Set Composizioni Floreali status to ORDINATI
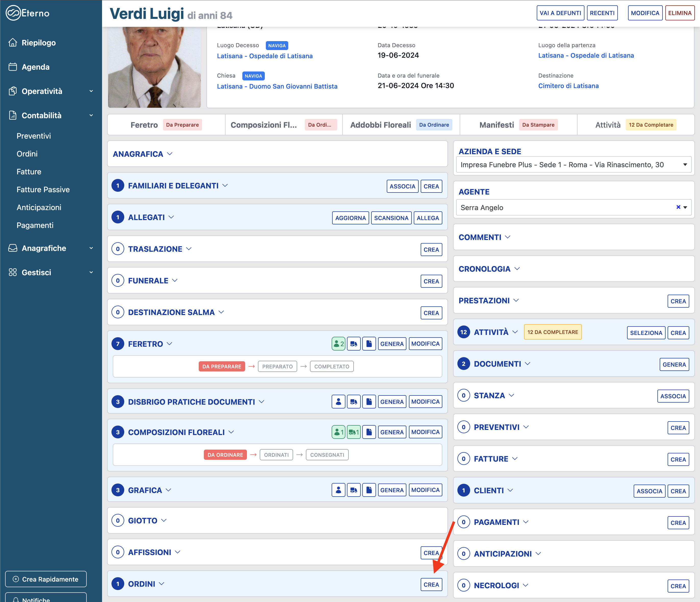This screenshot has width=700, height=602. tap(276, 455)
